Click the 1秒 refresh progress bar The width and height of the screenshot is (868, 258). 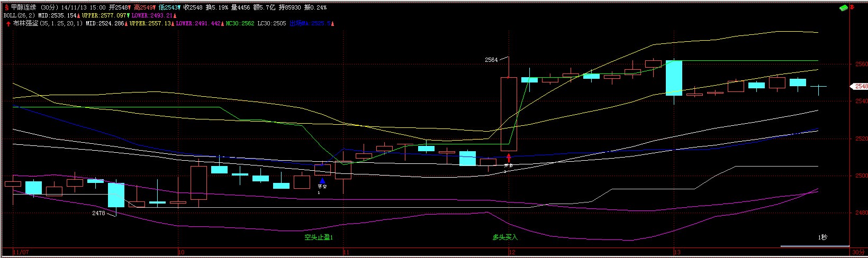[814, 246]
